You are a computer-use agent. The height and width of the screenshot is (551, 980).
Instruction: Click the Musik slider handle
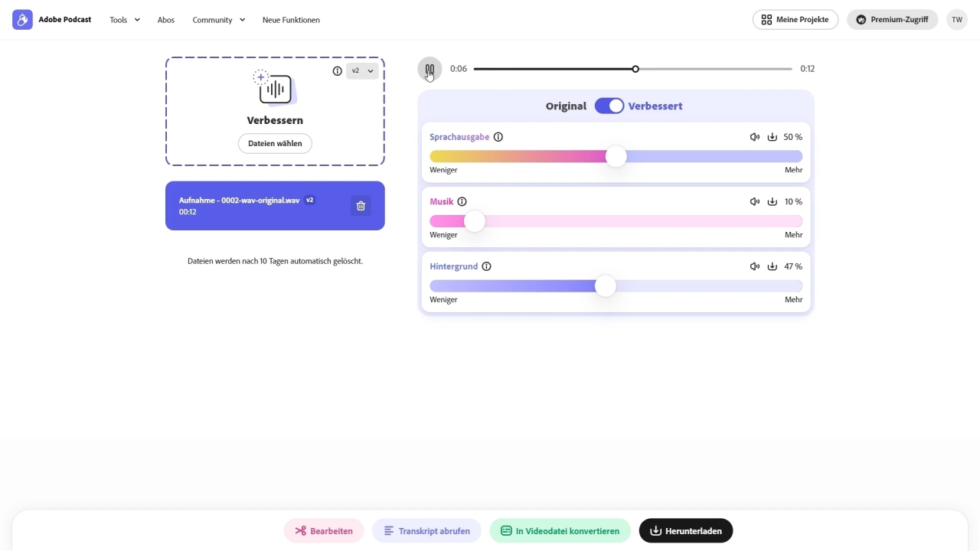tap(475, 222)
